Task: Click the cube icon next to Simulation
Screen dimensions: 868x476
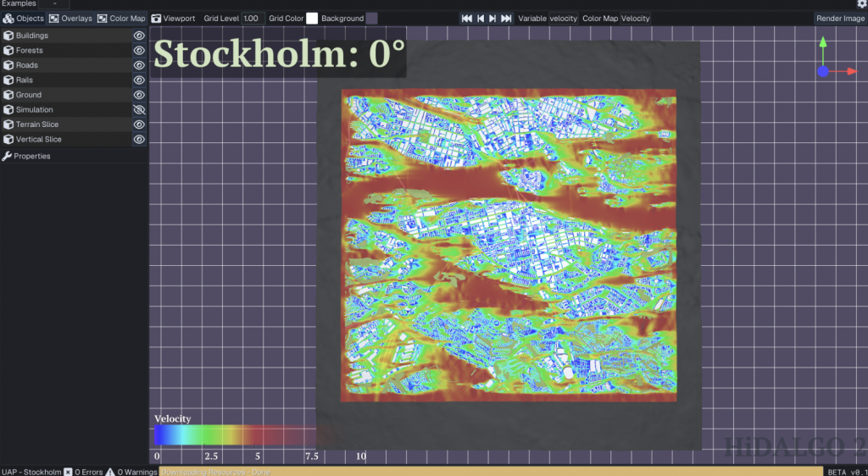Action: [8, 110]
